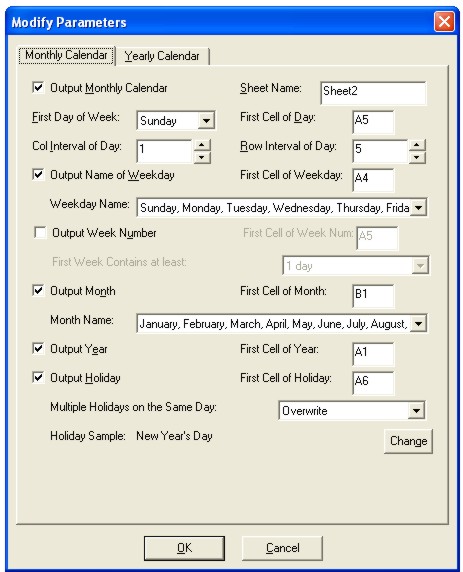Screen dimensions: 463x572
Task: Uncheck Output Monthly Calendar checkbox
Action: pyautogui.click(x=38, y=88)
